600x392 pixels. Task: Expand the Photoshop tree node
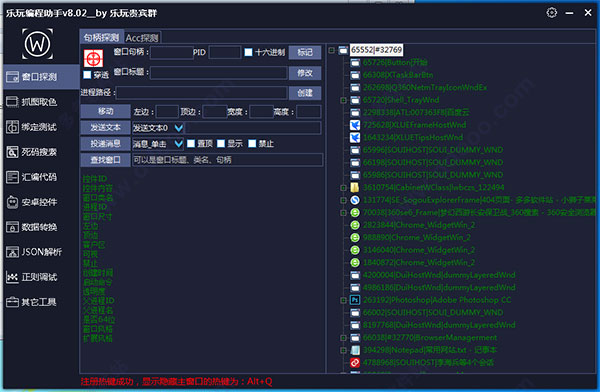[x=344, y=300]
